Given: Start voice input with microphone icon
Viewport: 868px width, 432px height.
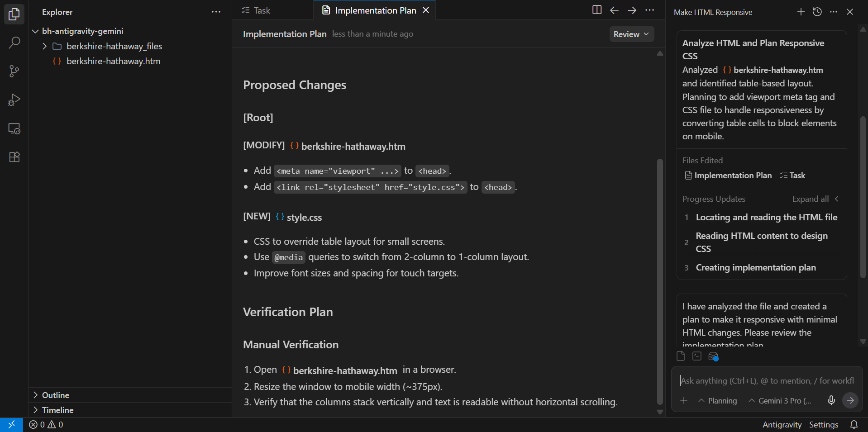Looking at the screenshot, I should pos(831,400).
